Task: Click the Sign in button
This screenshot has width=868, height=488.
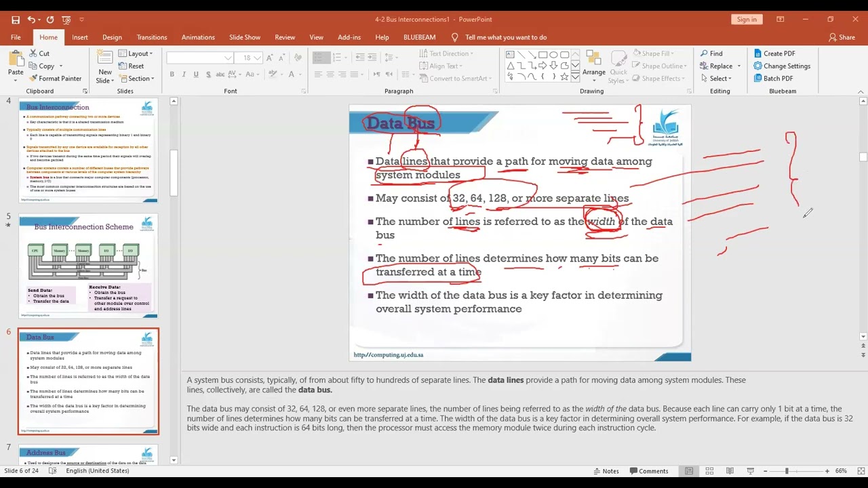Action: click(x=747, y=20)
